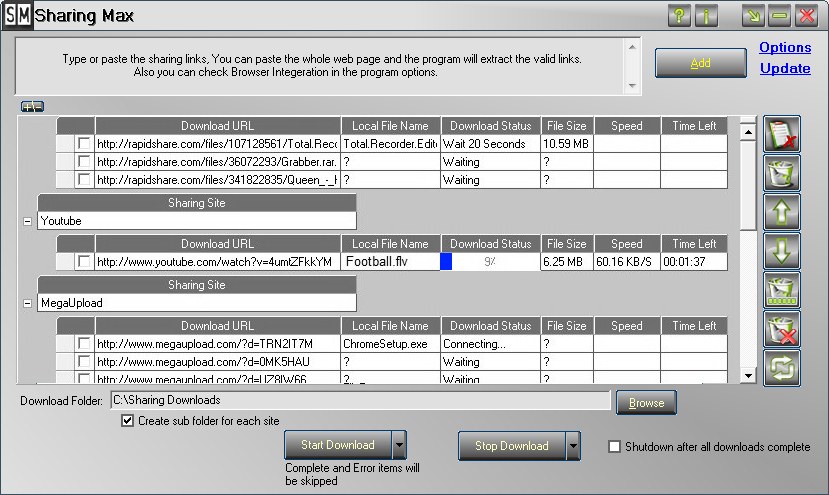This screenshot has height=495, width=829.
Task: Click the Download Folder path field
Action: (359, 401)
